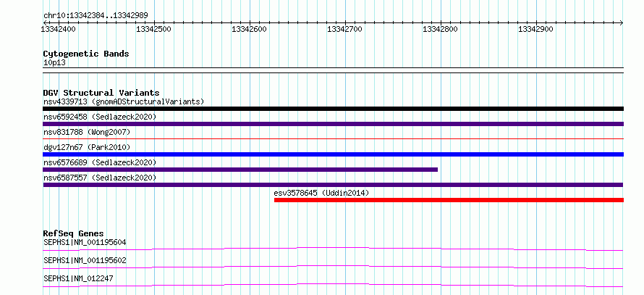The image size is (644, 295).
Task: Click the chr10:13342384..13342989 region label
Action: (96, 16)
